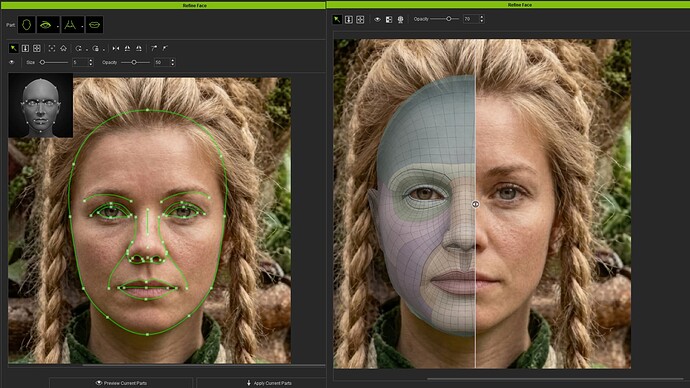The width and height of the screenshot is (690, 388).
Task: Click the reset rotation icon in left toolbar
Action: [x=78, y=48]
